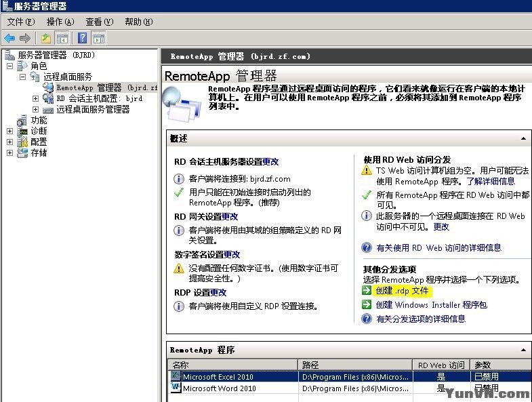Toggle the show/hide action pane icon
Image resolution: width=532 pixels, height=402 pixels.
(x=99, y=38)
